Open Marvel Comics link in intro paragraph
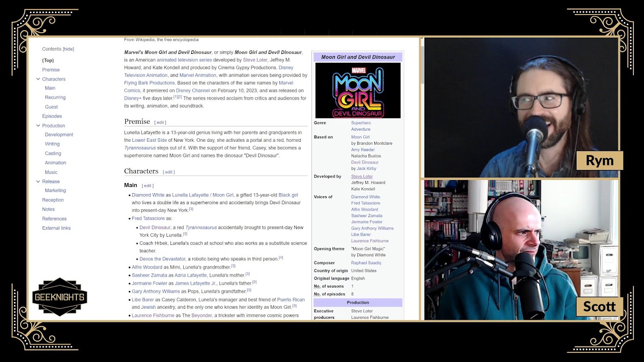Viewport: 644px width, 362px height. click(x=209, y=87)
